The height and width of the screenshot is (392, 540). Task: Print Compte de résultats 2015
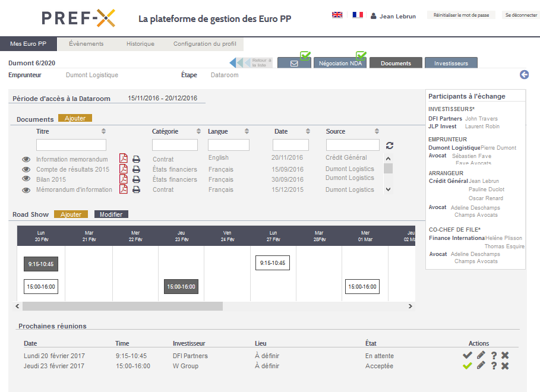coord(137,169)
